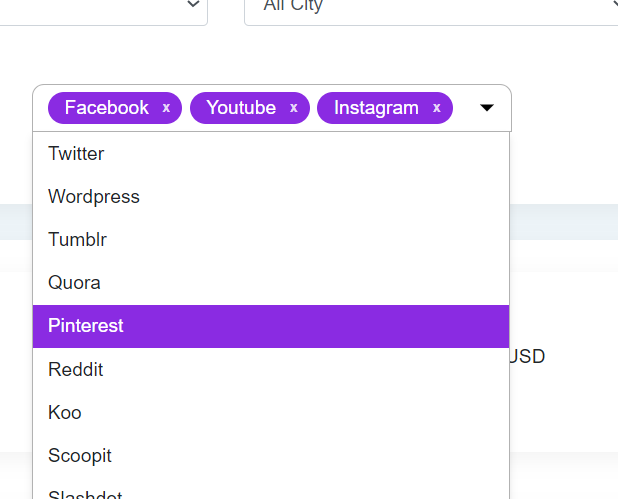Select Reddit from the list

76,370
